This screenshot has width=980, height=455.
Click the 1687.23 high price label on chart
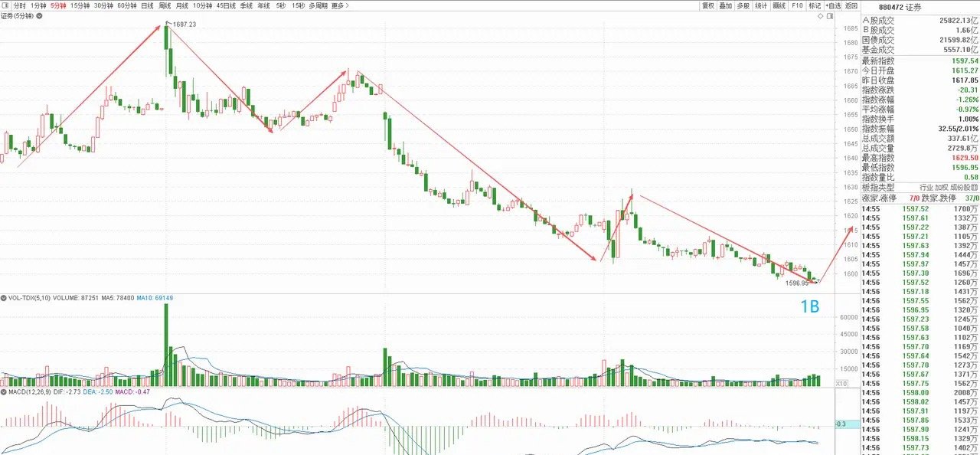185,25
